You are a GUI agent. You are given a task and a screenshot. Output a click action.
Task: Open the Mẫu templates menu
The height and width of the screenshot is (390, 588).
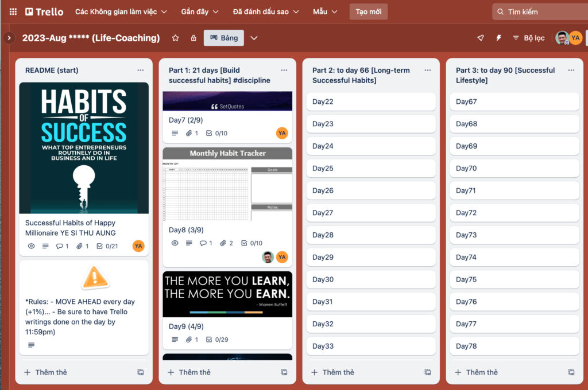tap(324, 11)
